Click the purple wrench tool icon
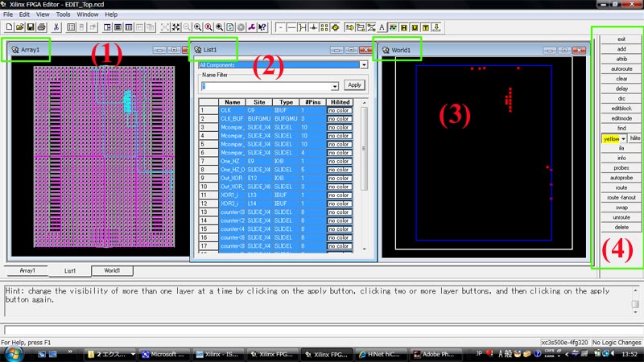Viewport: 644px width, 362px height. click(251, 27)
